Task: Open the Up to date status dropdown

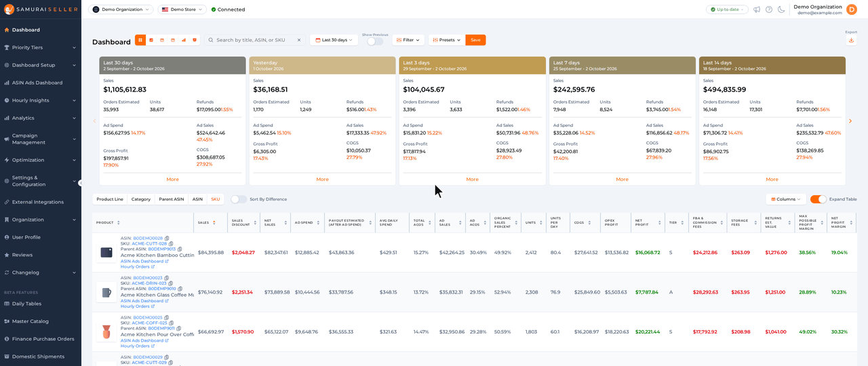Action: (x=727, y=9)
